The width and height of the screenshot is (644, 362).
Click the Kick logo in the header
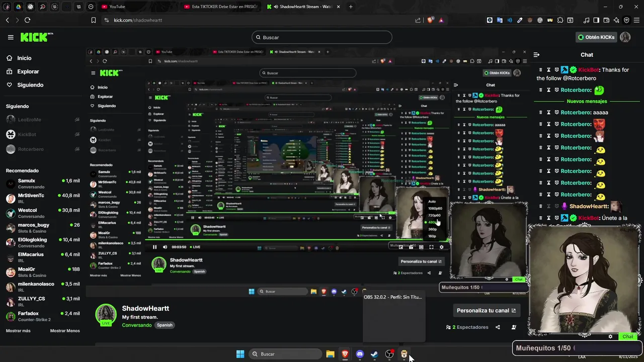coord(36,37)
